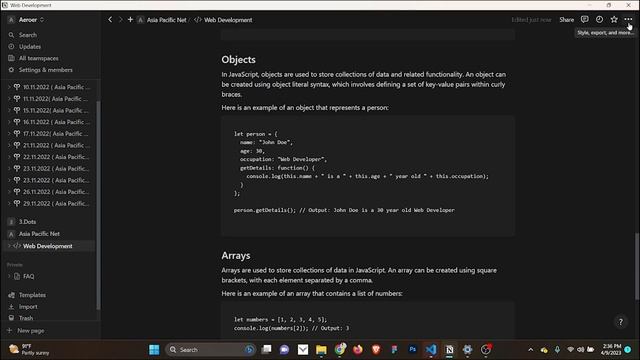
Task: Go forward with the right arrow
Action: (120, 20)
